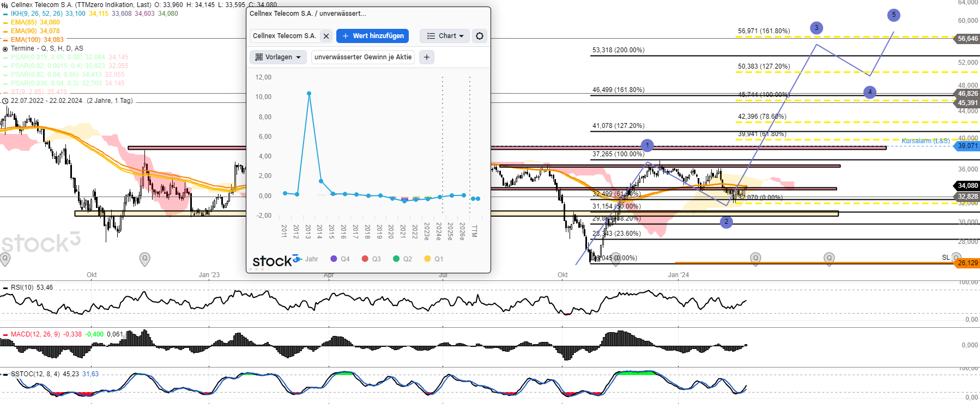This screenshot has width=980, height=404.
Task: Click the Elliott wave marker 2
Action: 726,222
